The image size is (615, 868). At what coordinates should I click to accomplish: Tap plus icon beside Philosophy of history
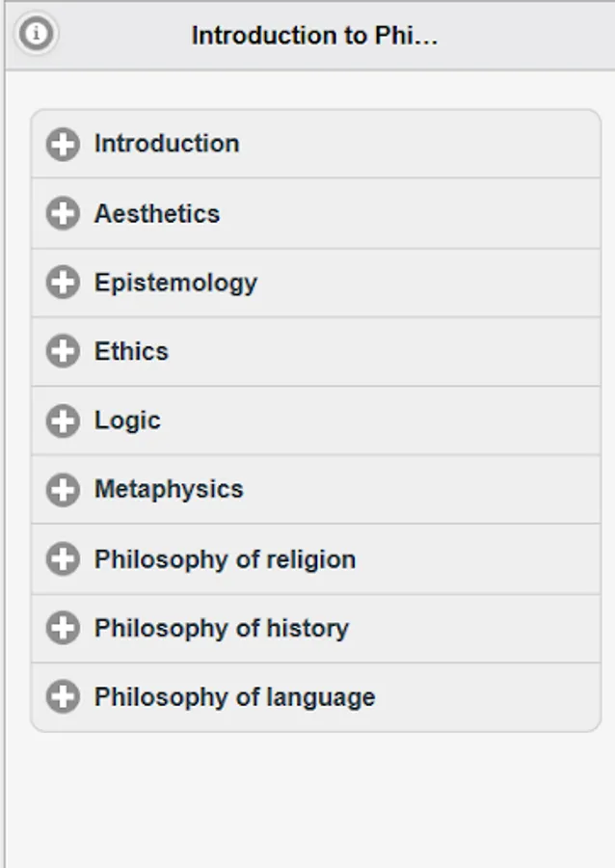click(x=63, y=628)
